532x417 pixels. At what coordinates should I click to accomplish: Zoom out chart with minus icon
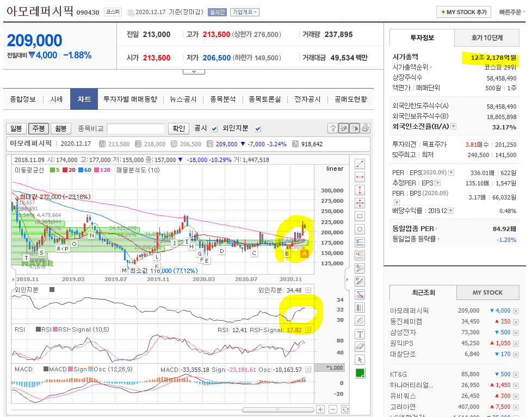(x=333, y=409)
